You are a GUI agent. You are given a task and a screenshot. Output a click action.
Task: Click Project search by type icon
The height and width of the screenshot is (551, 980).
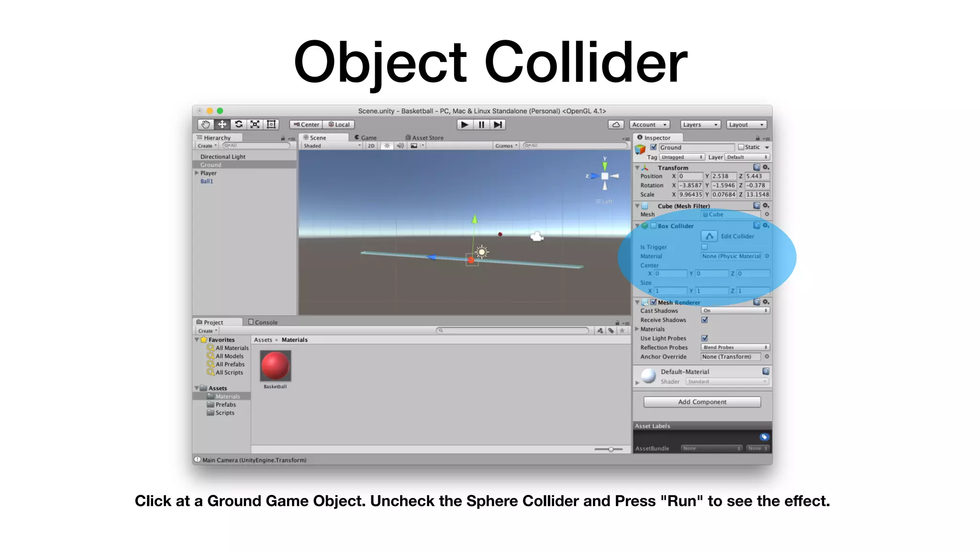tap(600, 331)
